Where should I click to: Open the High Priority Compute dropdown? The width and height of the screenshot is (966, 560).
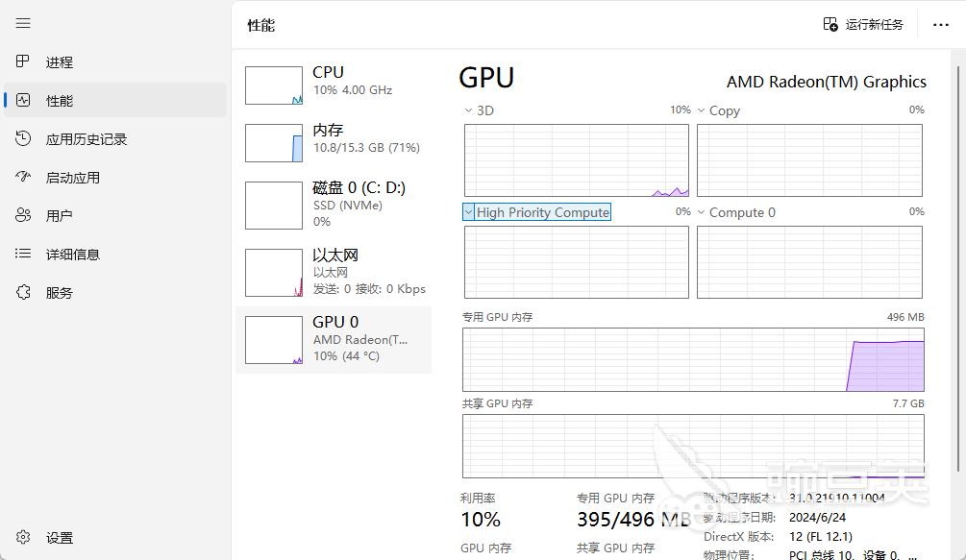click(x=469, y=212)
